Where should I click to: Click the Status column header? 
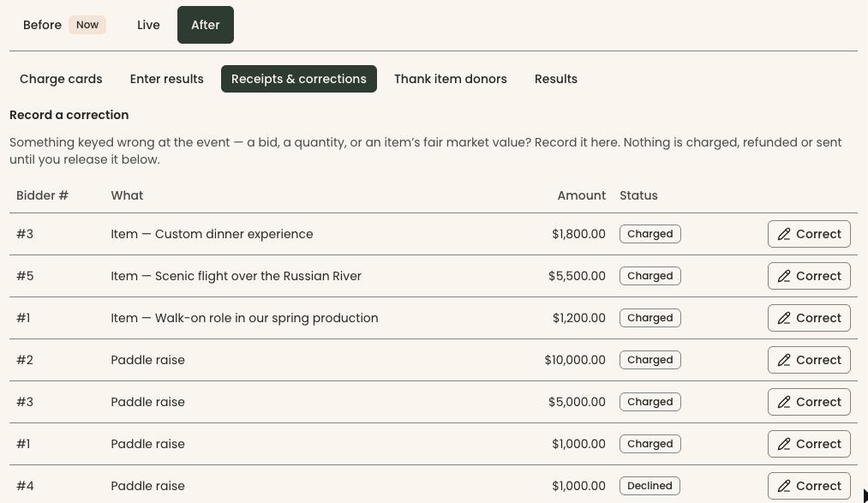[x=638, y=195]
